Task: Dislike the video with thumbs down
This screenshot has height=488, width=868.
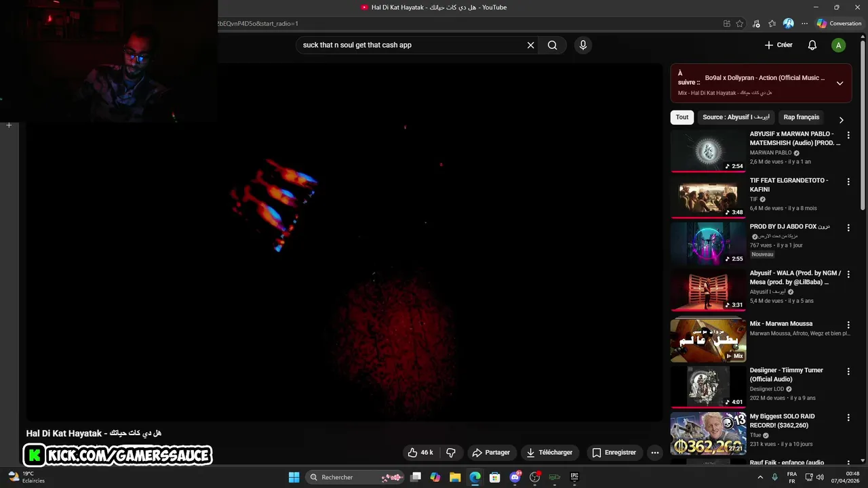Action: point(451,453)
